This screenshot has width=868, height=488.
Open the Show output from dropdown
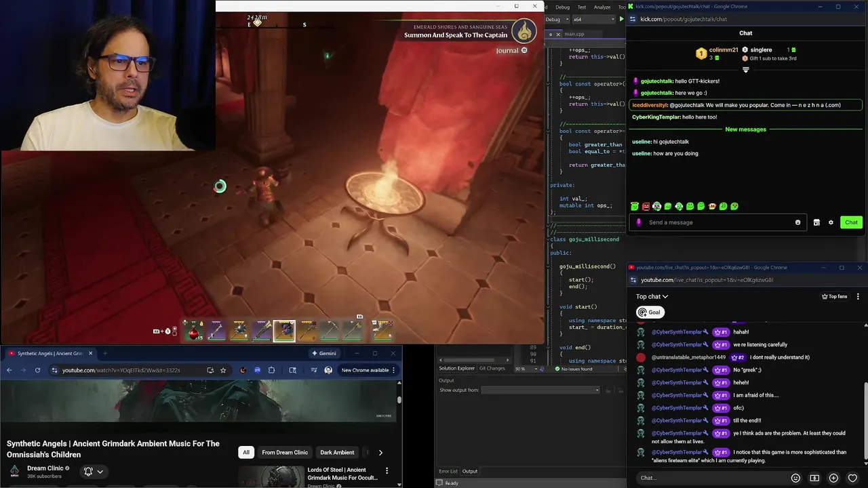(x=540, y=390)
